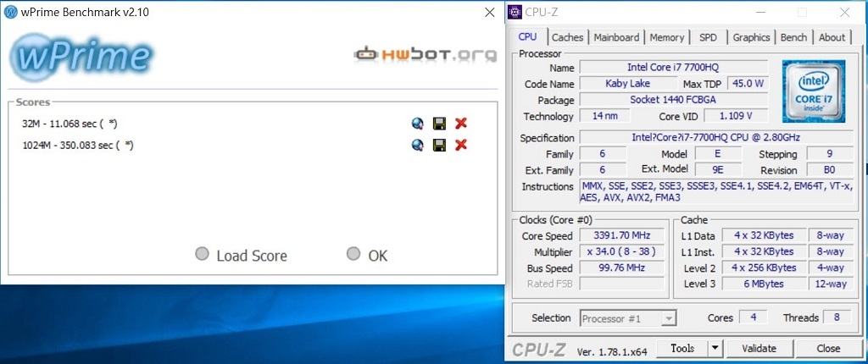The image size is (868, 364).
Task: Click the CPU-Z title bar app icon
Action: click(x=515, y=12)
